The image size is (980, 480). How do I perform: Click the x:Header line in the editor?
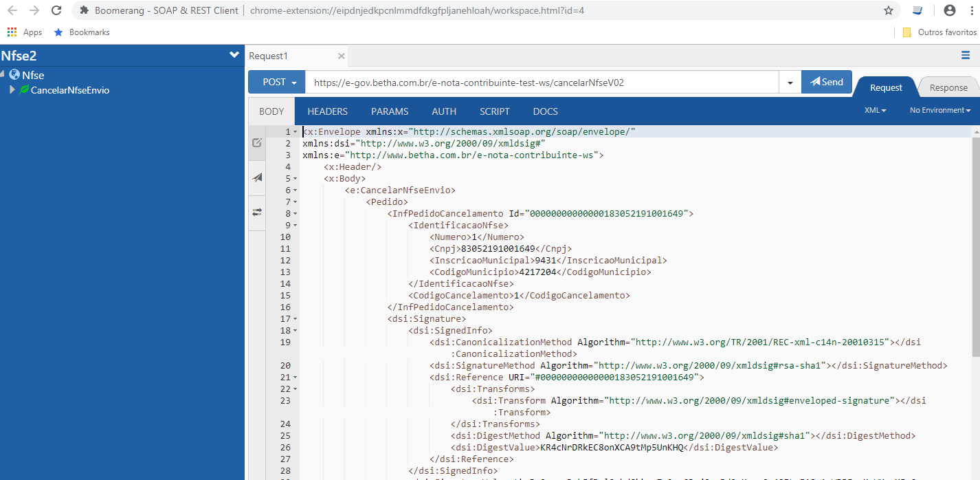pyautogui.click(x=353, y=167)
